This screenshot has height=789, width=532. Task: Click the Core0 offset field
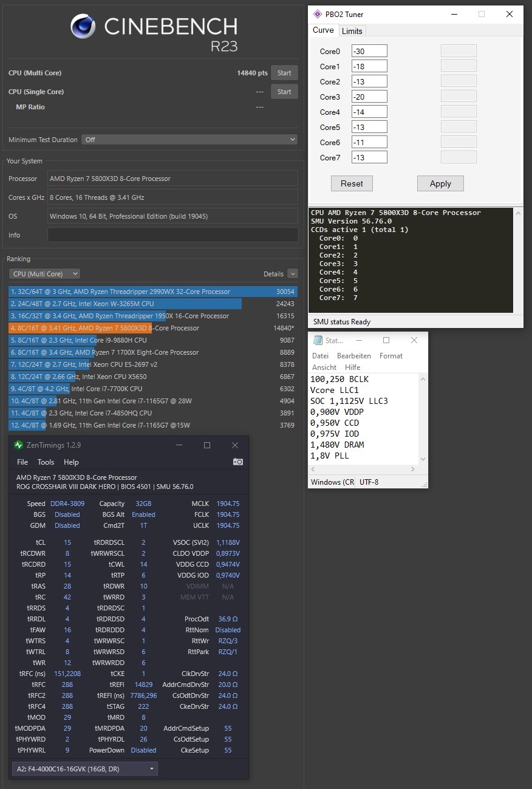[x=369, y=51]
